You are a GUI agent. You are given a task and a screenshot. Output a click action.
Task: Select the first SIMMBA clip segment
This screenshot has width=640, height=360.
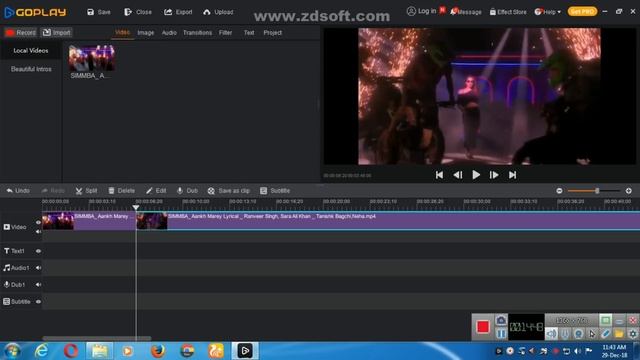[89, 221]
